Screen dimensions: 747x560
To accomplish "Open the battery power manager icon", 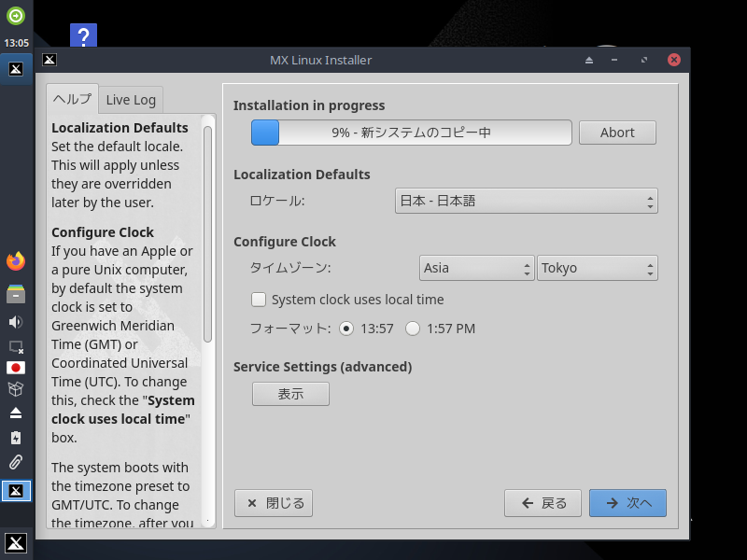I will [16, 438].
